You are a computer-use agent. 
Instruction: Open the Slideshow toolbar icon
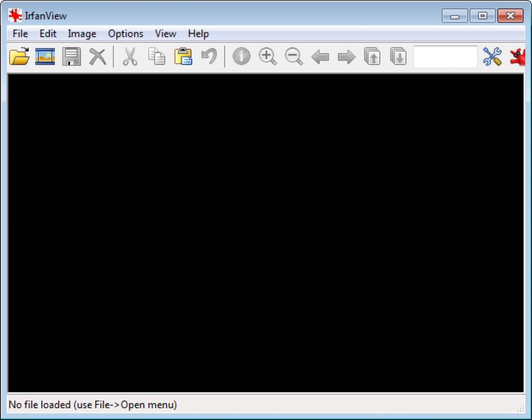pyautogui.click(x=45, y=57)
